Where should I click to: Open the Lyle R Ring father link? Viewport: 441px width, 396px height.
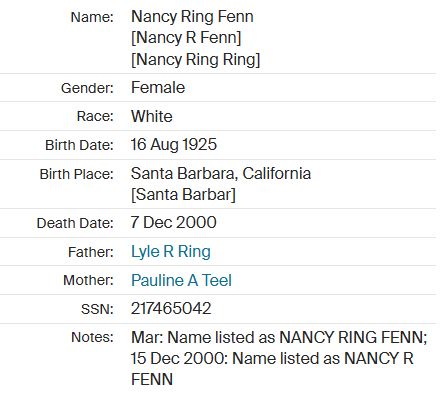pyautogui.click(x=171, y=252)
